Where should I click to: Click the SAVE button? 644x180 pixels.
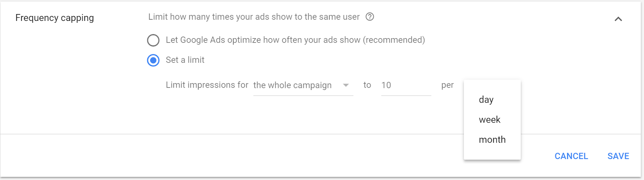pos(618,156)
